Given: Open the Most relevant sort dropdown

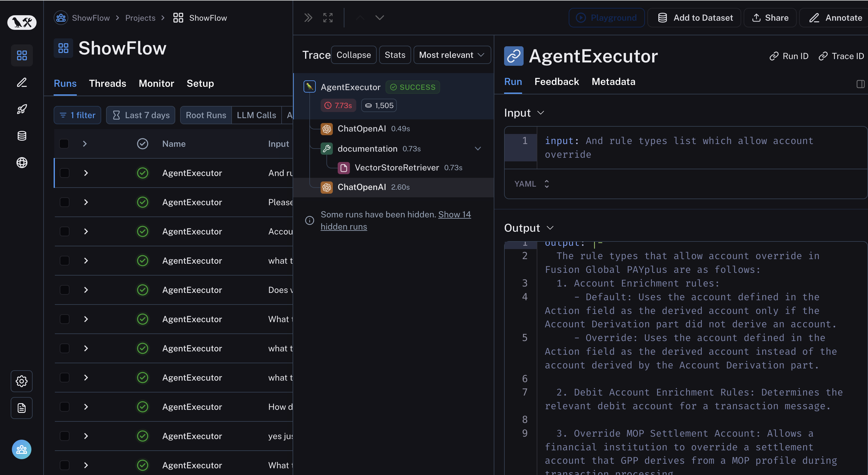Looking at the screenshot, I should pos(452,55).
